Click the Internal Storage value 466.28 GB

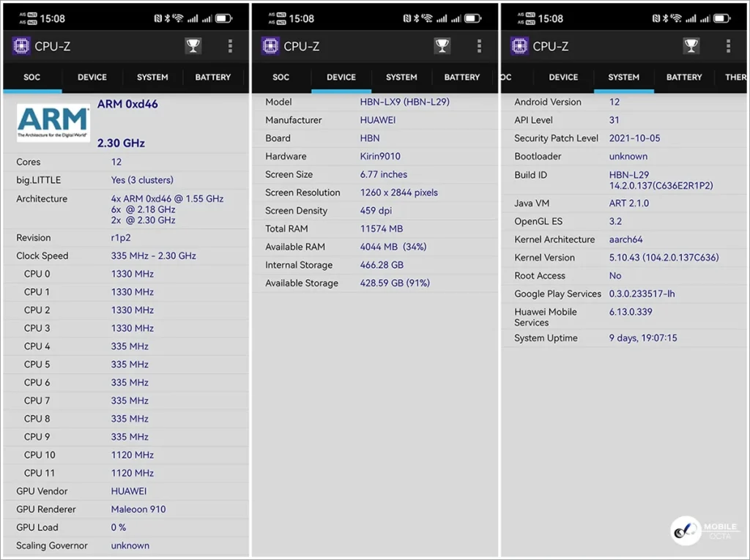tap(382, 265)
